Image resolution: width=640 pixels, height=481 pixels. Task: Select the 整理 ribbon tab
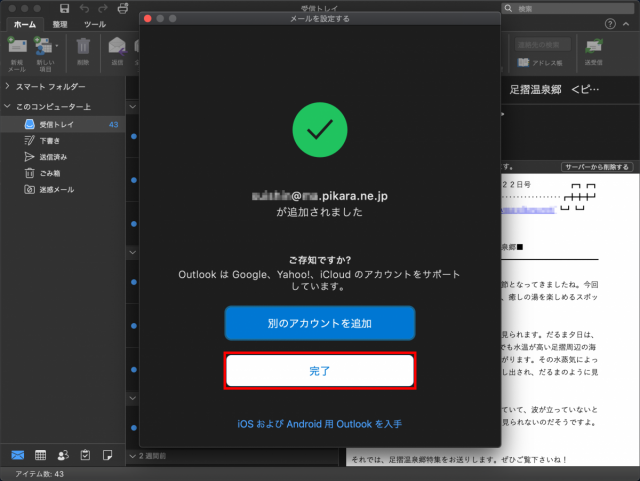pos(59,24)
